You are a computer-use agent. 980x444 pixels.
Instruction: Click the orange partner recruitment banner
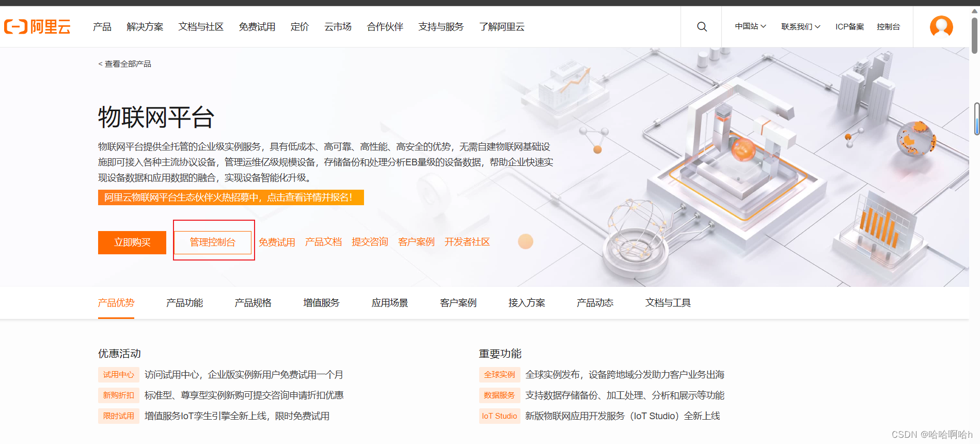pos(230,197)
